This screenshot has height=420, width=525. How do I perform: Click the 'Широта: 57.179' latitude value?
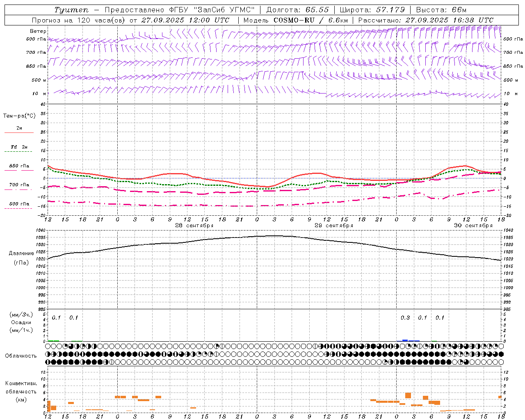pos(372,10)
